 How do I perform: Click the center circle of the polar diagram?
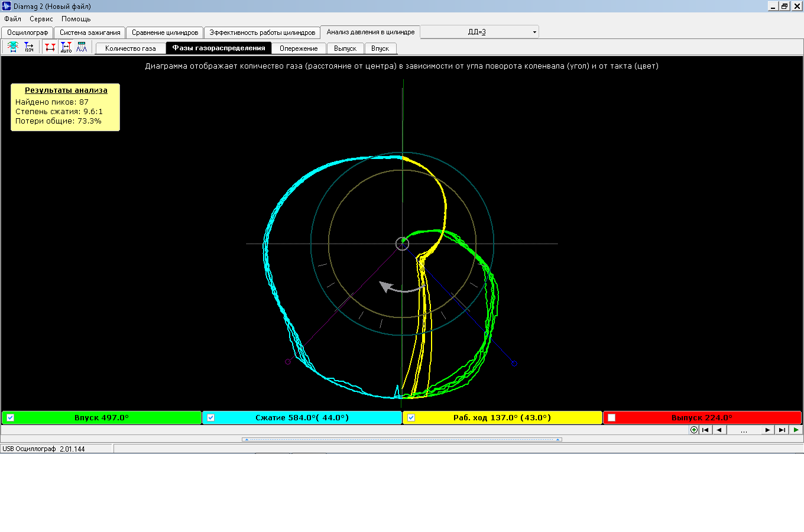[x=402, y=244]
